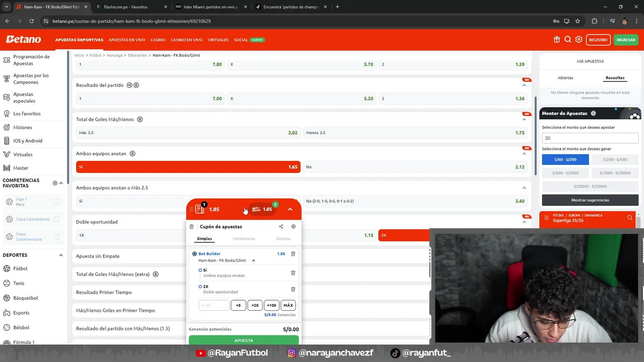Open the Los favoritos medal icon
This screenshot has height=362, width=644.
coord(7,114)
